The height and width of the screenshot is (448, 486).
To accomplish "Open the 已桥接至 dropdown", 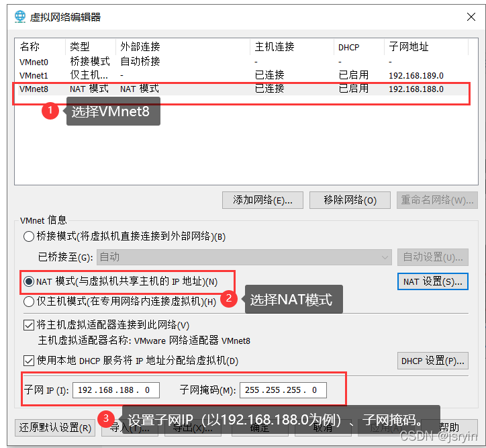I will click(x=244, y=257).
